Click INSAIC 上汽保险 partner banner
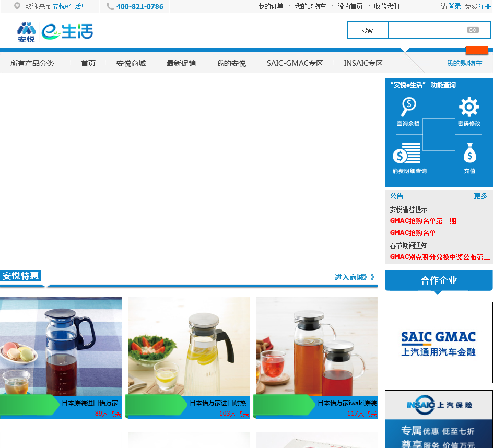This screenshot has width=493, height=448. [x=439, y=419]
